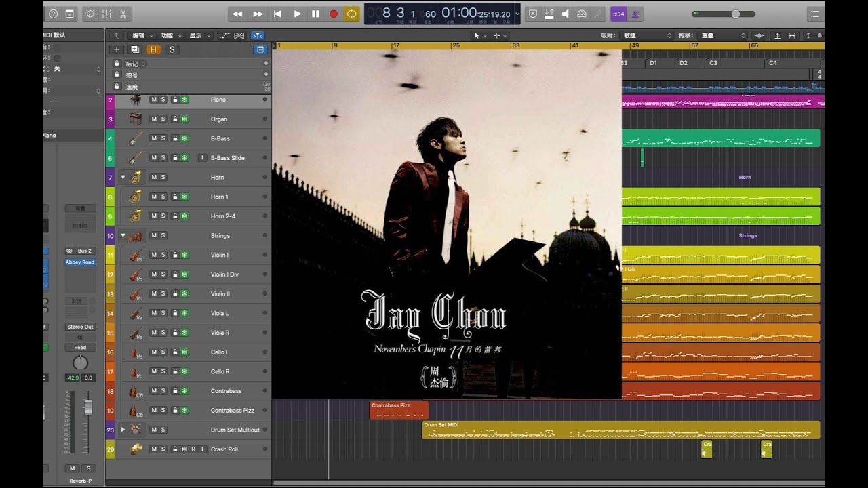This screenshot has height=488, width=868.
Task: Click the E-Bass guitar track icon
Action: click(136, 138)
